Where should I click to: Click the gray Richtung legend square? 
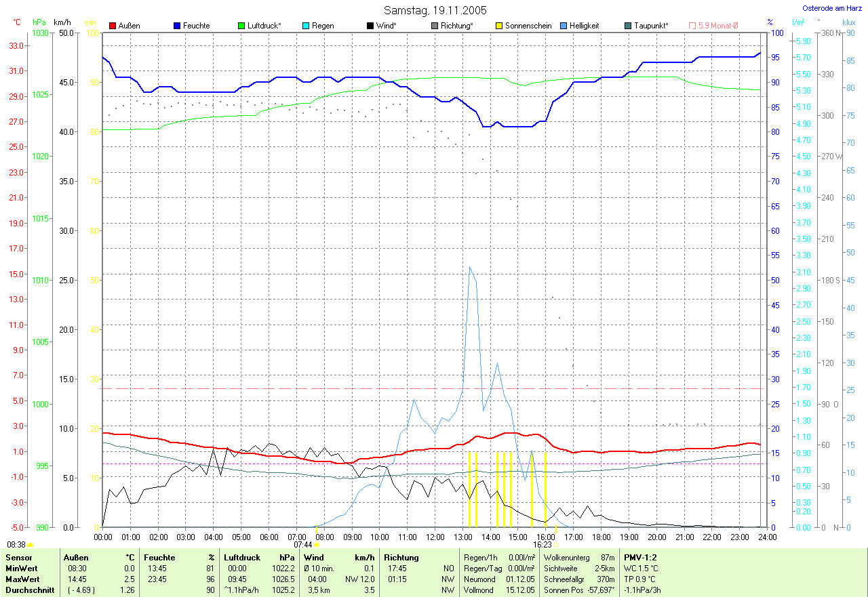pos(435,26)
